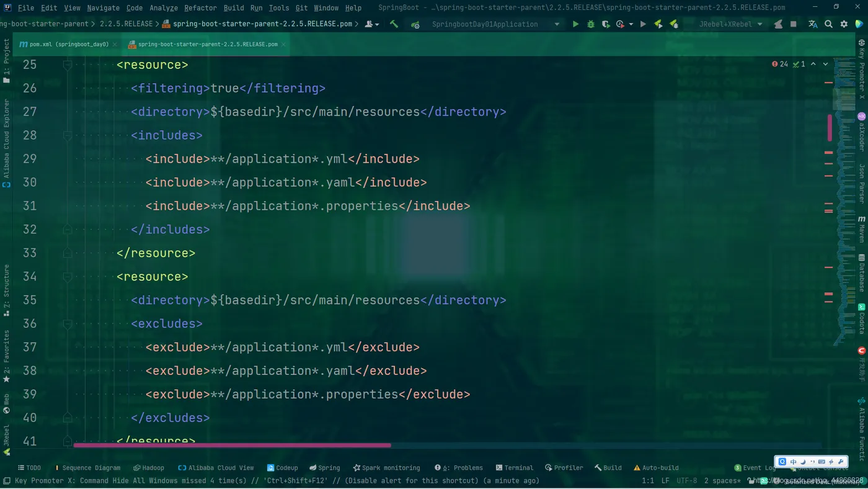The height and width of the screenshot is (489, 868).
Task: Open Key Promoter X side panel
Action: (861, 68)
